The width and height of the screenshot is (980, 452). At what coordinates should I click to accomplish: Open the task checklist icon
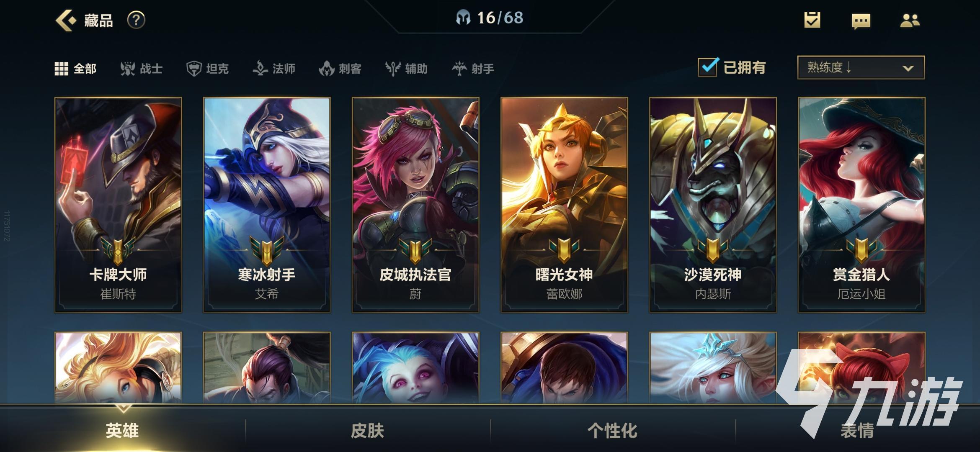click(812, 20)
